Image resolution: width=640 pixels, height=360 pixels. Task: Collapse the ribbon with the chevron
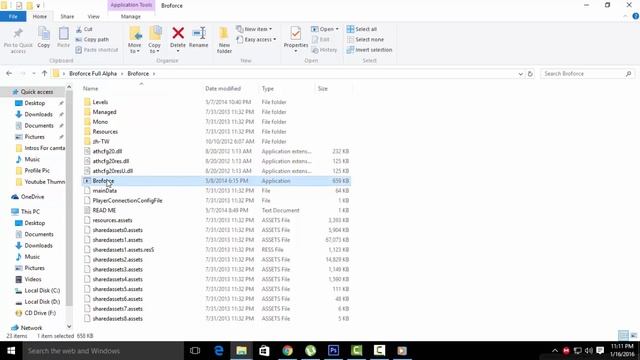625,16
